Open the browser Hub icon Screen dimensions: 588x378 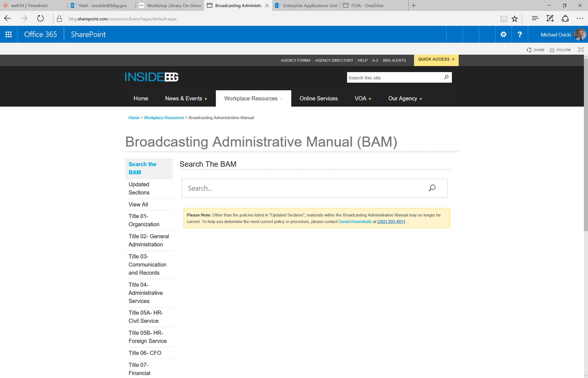click(535, 18)
